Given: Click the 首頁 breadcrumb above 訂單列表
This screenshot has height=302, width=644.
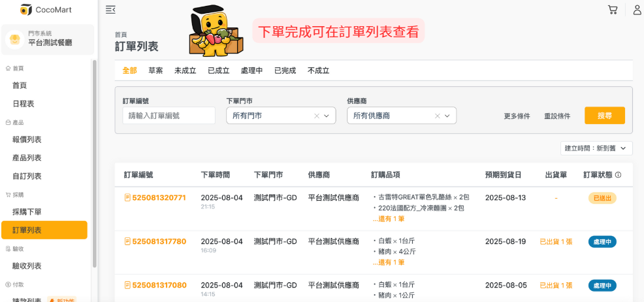Looking at the screenshot, I should pos(121,35).
